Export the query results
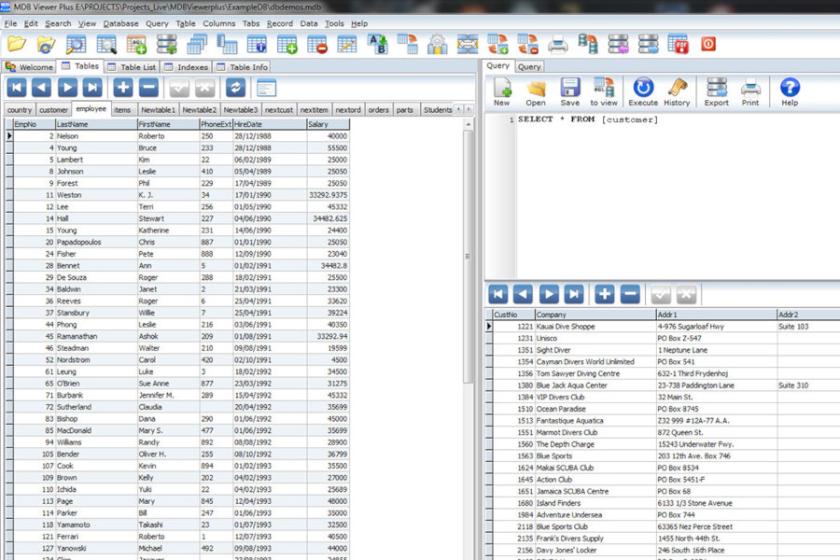The width and height of the screenshot is (840, 560). tap(716, 92)
